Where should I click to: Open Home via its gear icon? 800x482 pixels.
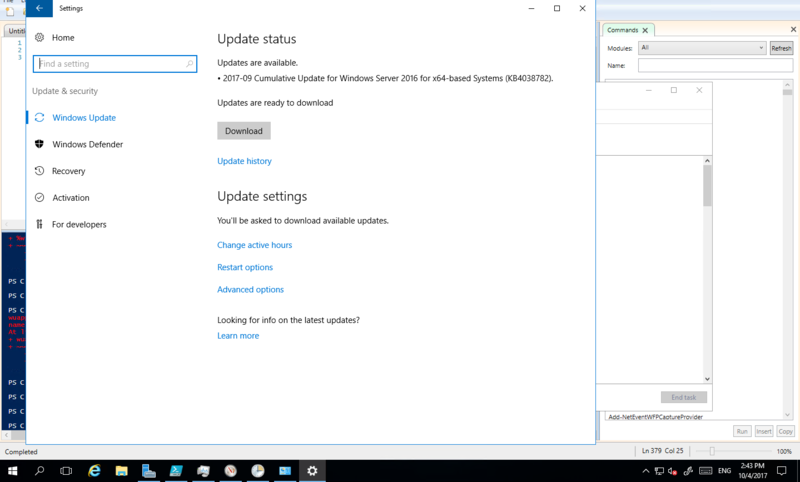click(39, 37)
